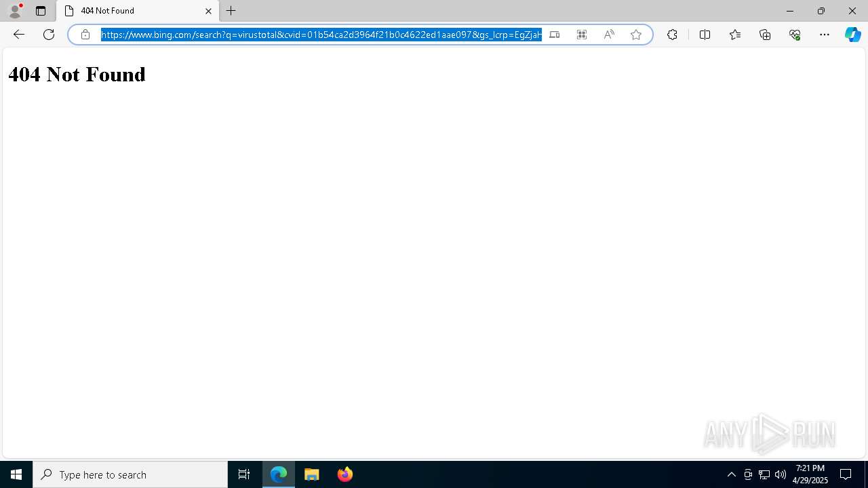Open Settings and more ellipsis menu
This screenshot has width=868, height=488.
tap(825, 35)
